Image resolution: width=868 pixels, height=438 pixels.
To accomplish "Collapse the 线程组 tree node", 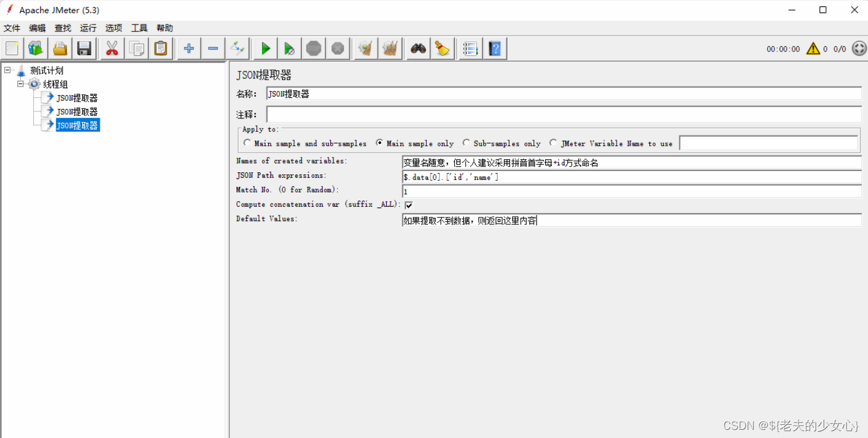I will [21, 84].
